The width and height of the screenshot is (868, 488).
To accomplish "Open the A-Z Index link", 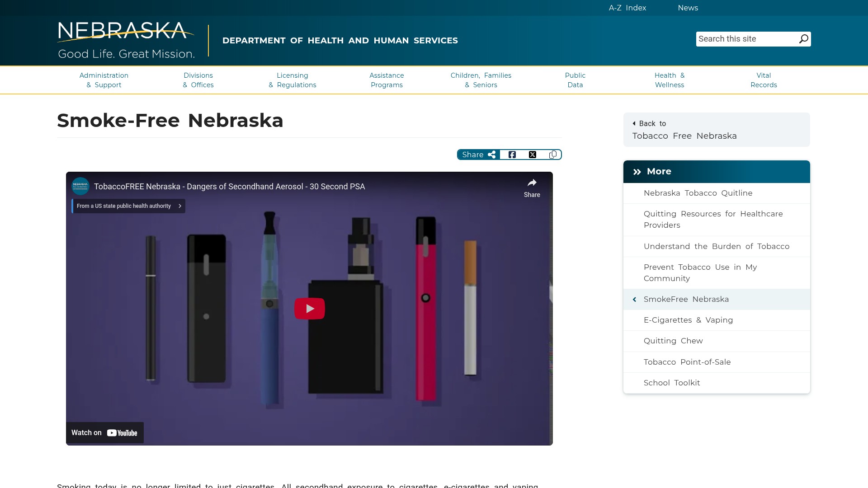I will point(627,8).
